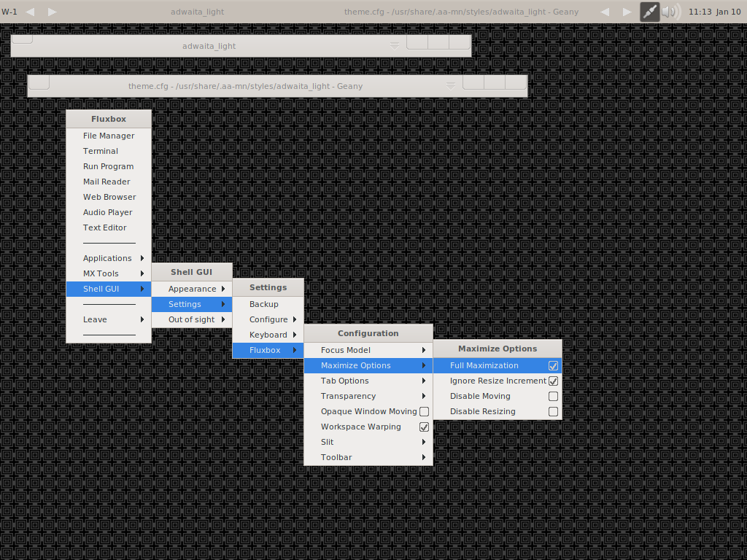Screen dimensions: 747x560
Task: Click the Shell GUI menu title header
Action: pyautogui.click(x=192, y=272)
